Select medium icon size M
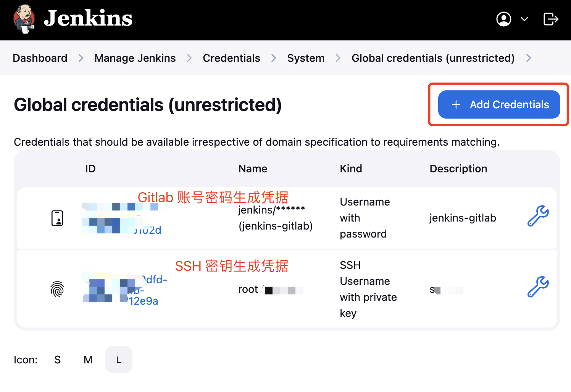 coord(88,360)
